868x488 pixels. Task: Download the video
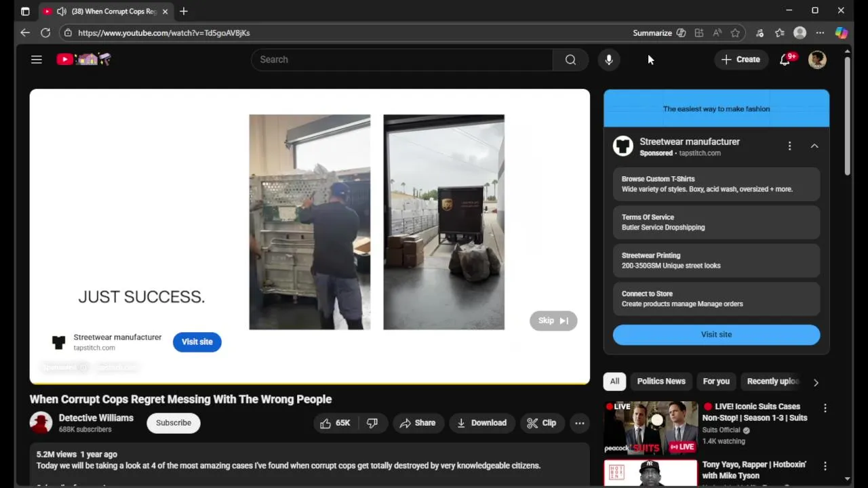pyautogui.click(x=481, y=423)
